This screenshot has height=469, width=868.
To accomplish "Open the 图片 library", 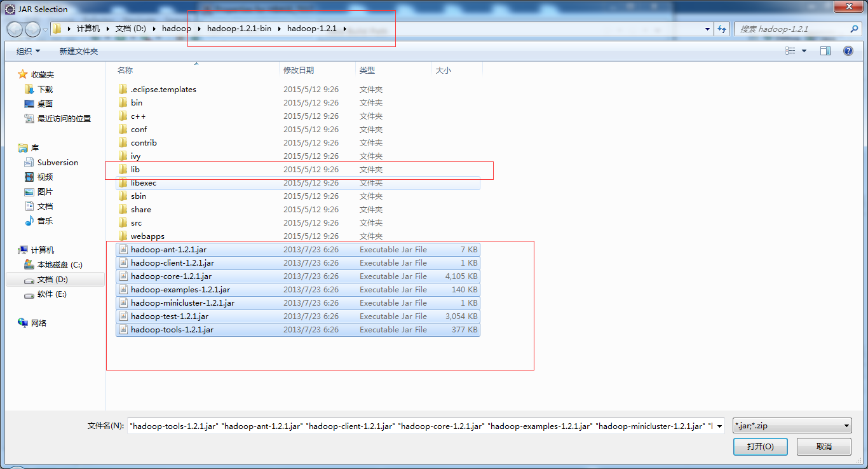I will tap(39, 191).
